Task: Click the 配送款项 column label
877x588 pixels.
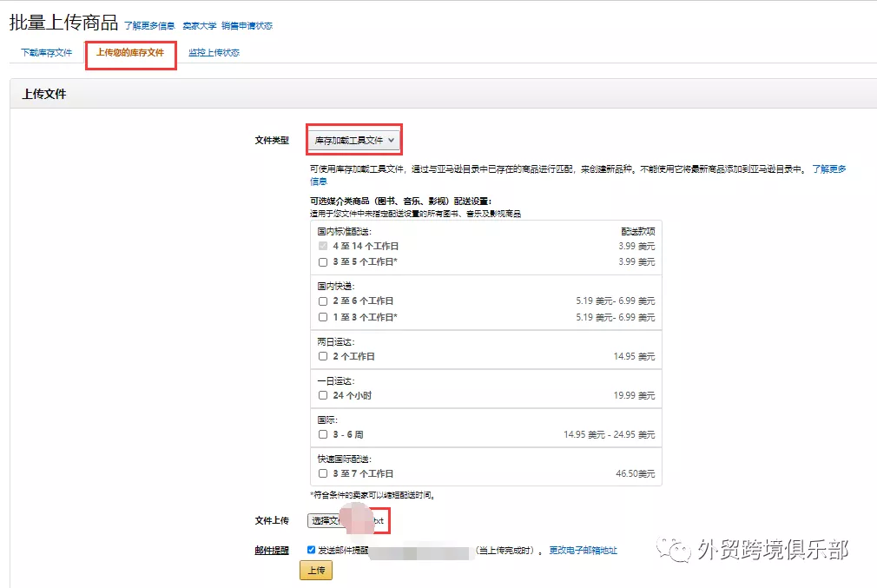Action: (638, 231)
